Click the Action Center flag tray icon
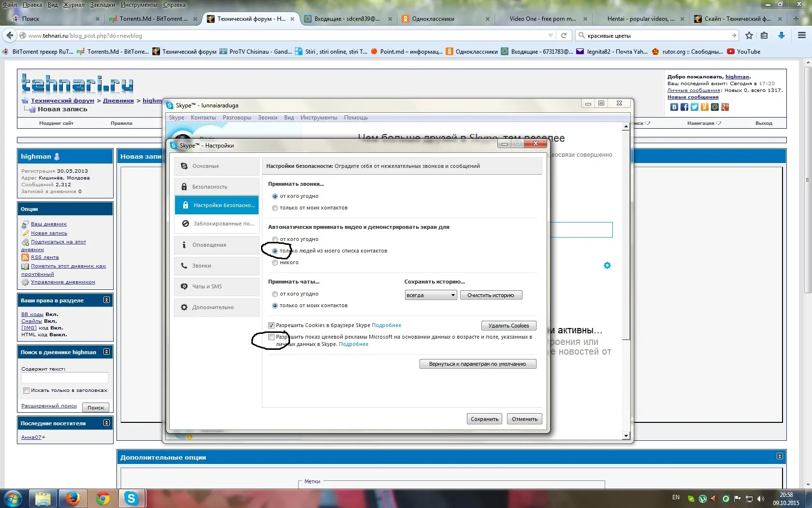 click(x=738, y=498)
